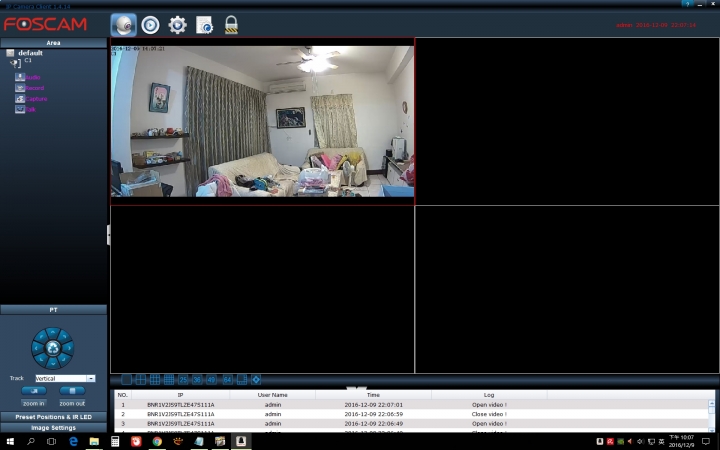Enter full screen via the diamond icon

click(x=256, y=380)
